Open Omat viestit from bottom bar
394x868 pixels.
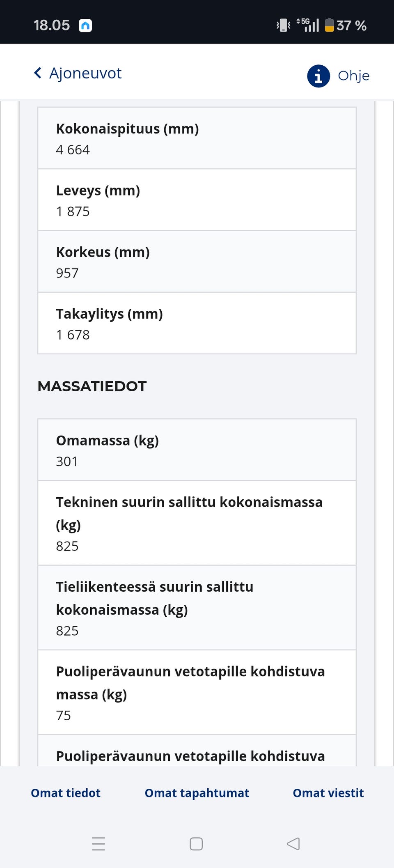click(328, 793)
